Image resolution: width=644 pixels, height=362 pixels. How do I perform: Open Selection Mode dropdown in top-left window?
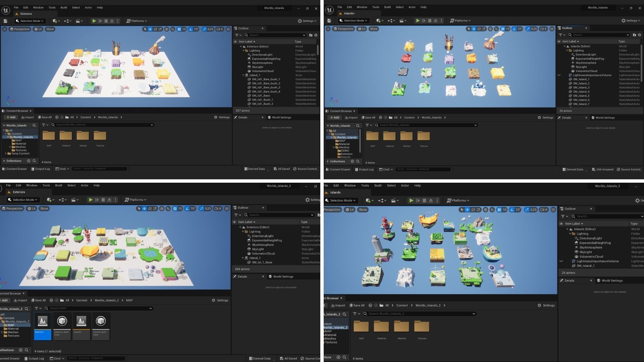coord(30,21)
